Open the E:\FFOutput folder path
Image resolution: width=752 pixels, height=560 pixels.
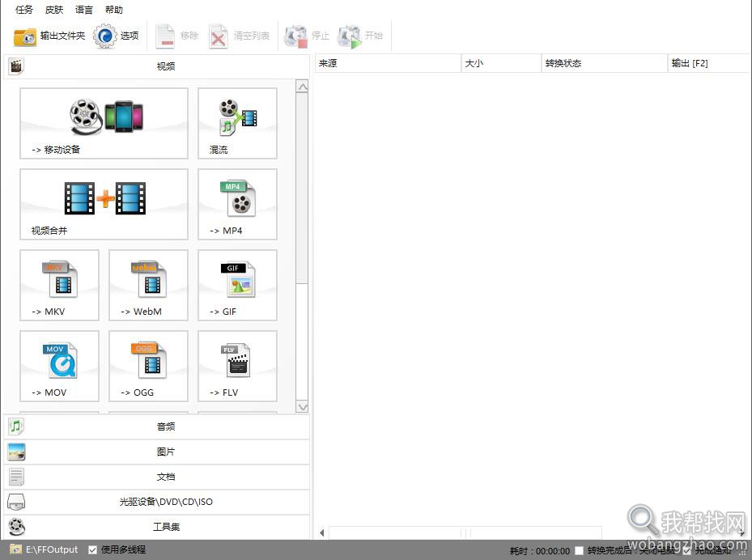[x=52, y=549]
